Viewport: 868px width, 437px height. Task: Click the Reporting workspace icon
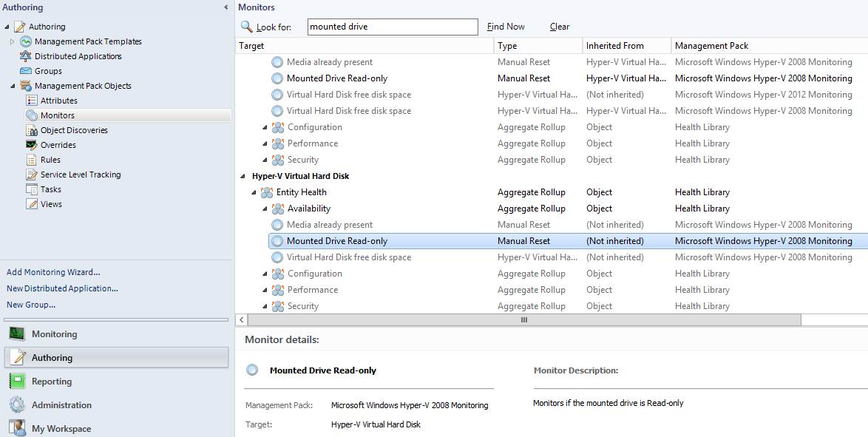click(17, 381)
